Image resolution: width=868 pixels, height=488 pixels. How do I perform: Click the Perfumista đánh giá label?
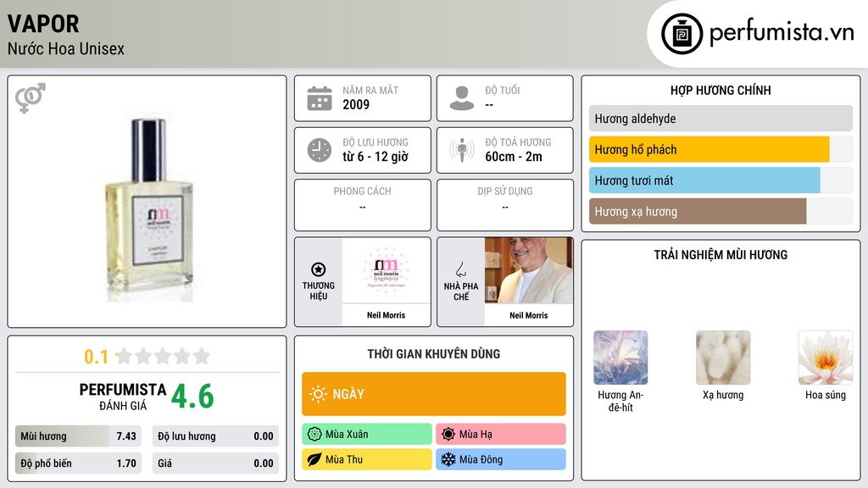tap(123, 396)
